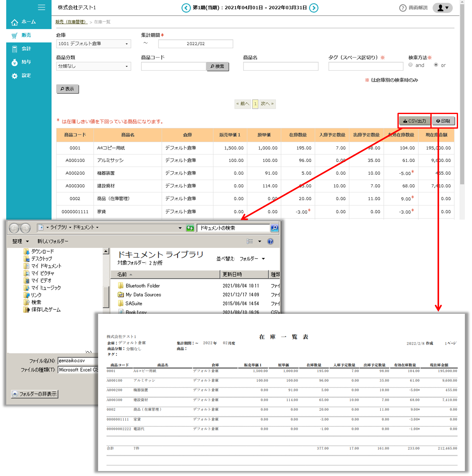Go to previous fiscal period arrow

click(186, 8)
